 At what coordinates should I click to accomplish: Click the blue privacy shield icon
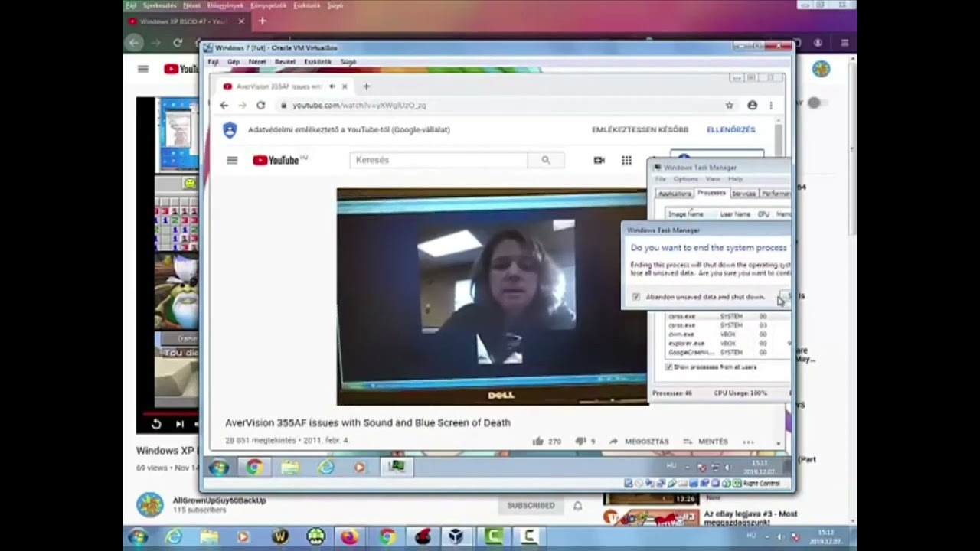coord(230,130)
